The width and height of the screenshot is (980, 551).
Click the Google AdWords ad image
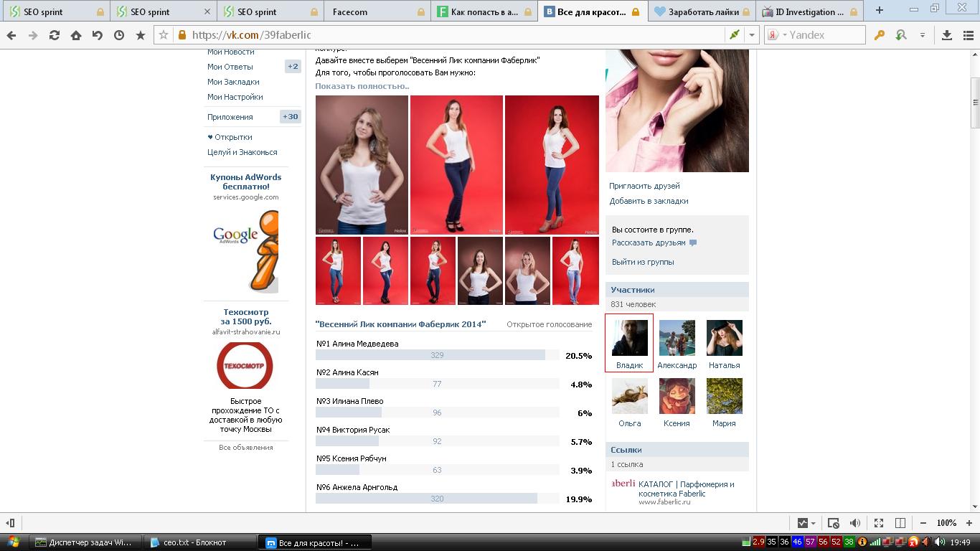click(x=246, y=250)
